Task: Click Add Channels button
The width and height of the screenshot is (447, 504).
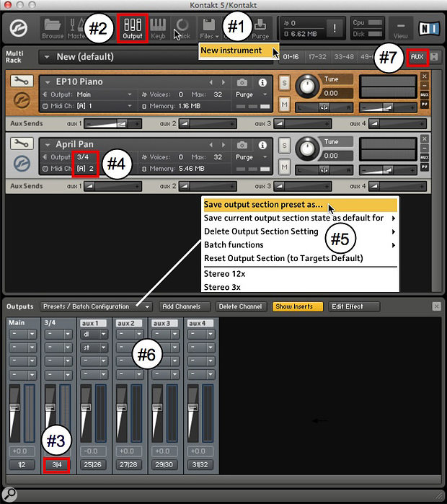Action: [184, 306]
